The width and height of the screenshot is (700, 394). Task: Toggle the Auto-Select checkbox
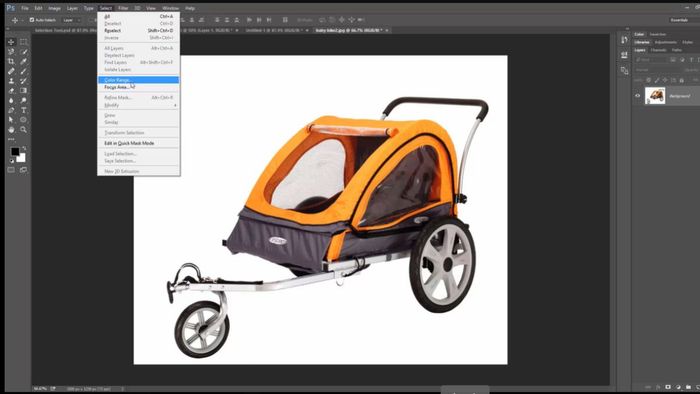coord(32,20)
